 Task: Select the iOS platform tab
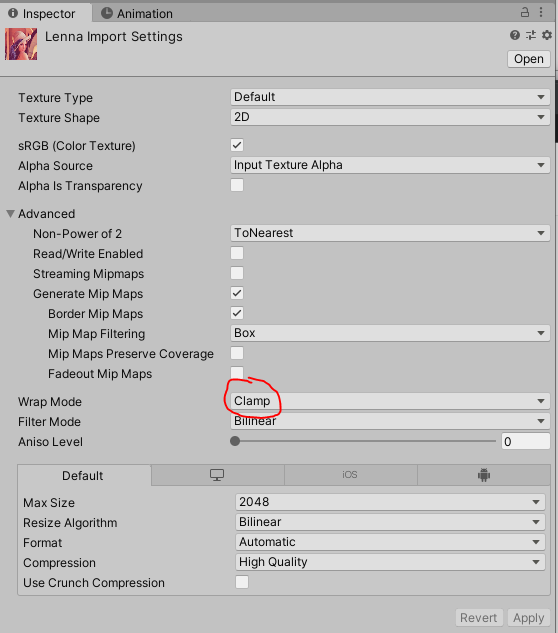tap(350, 475)
